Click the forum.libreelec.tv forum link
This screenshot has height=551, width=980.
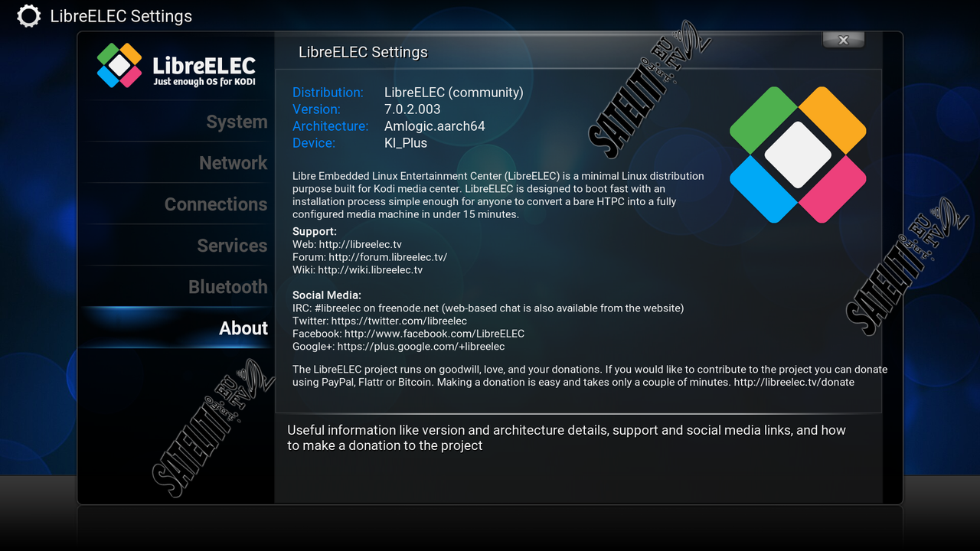tap(387, 257)
